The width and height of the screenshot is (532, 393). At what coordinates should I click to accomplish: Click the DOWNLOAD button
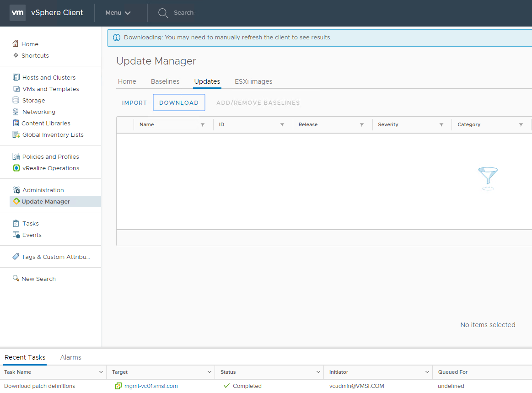(179, 102)
